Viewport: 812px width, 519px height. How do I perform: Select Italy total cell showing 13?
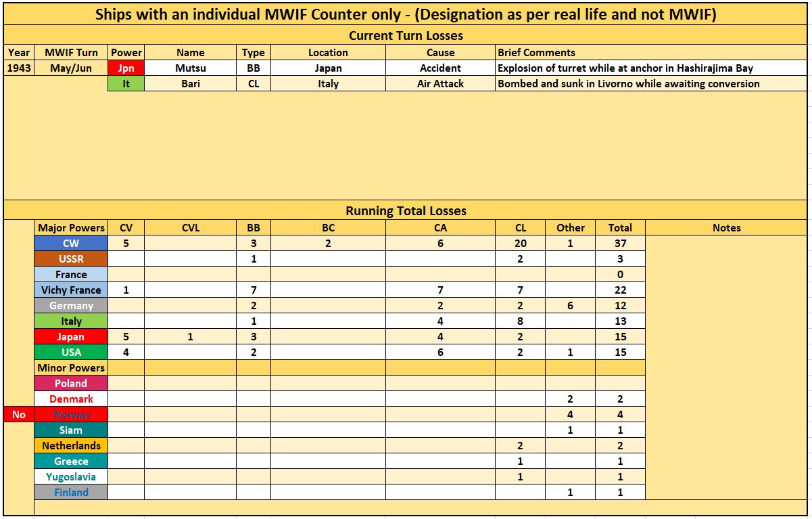coord(620,321)
